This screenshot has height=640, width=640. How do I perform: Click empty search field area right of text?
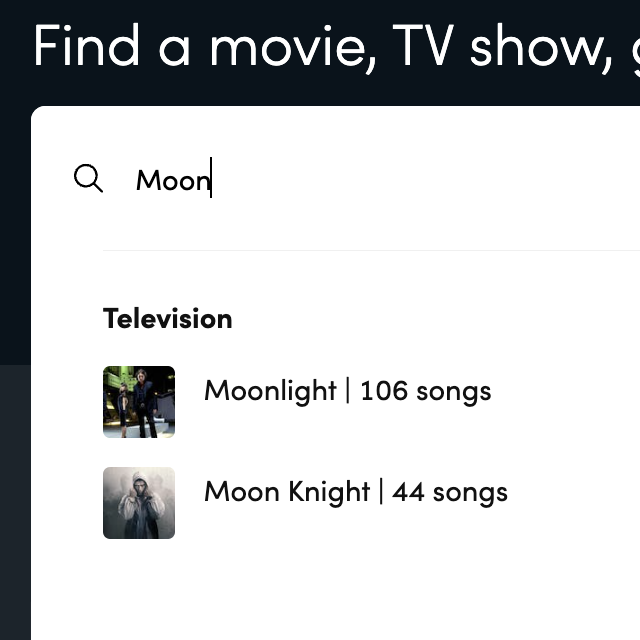point(424,179)
